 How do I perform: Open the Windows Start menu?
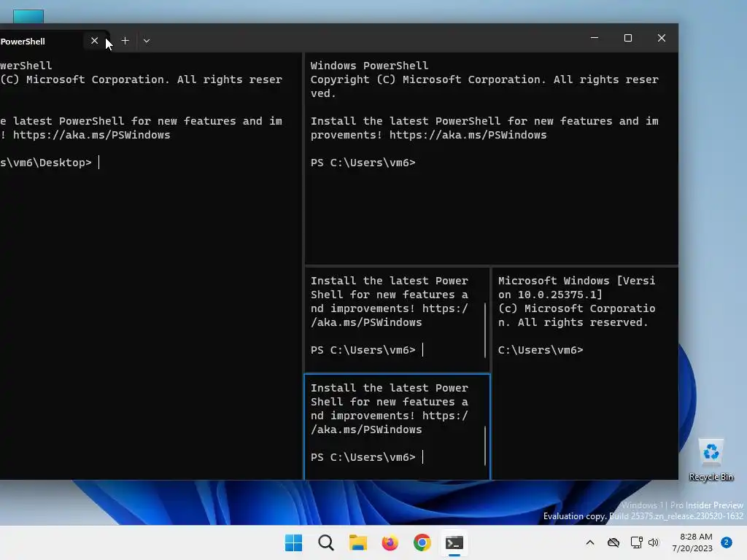tap(293, 542)
